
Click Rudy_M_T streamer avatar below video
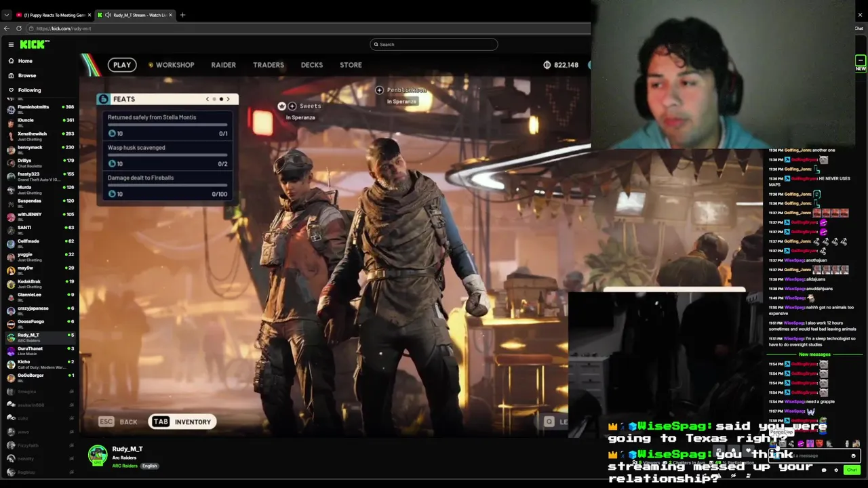tap(98, 455)
